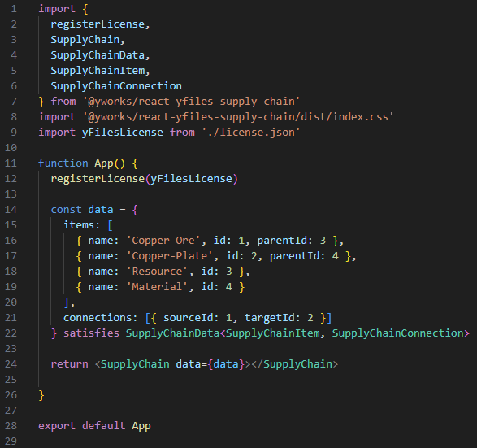477x448 pixels.
Task: Click 'parentId: 3' on line 16
Action: (292, 241)
